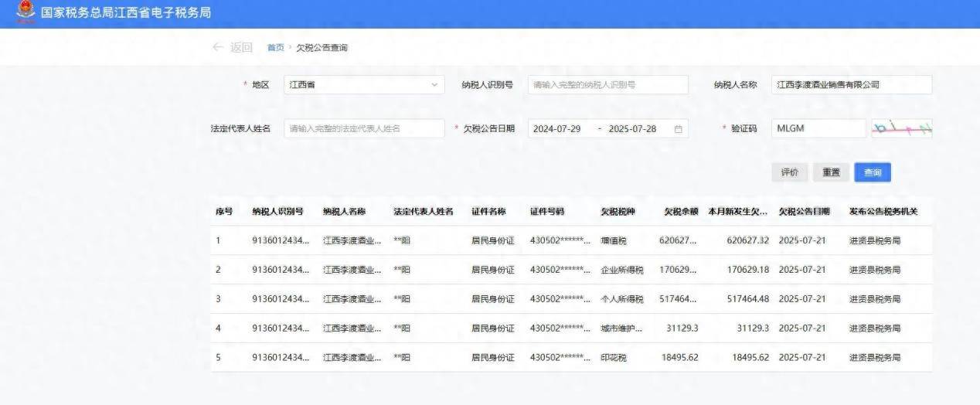The height and width of the screenshot is (405, 980).
Task: Click the 验证码 input containing MLGM
Action: pyautogui.click(x=818, y=129)
